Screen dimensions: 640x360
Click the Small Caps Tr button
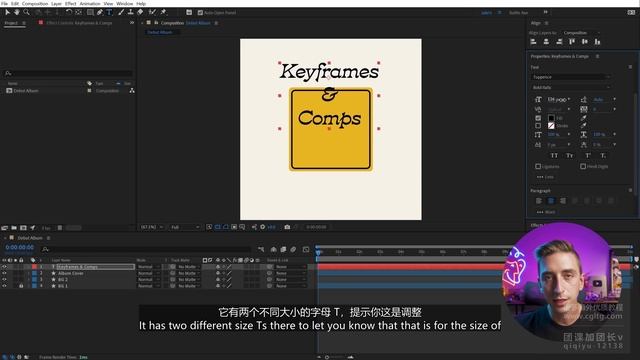pos(569,156)
